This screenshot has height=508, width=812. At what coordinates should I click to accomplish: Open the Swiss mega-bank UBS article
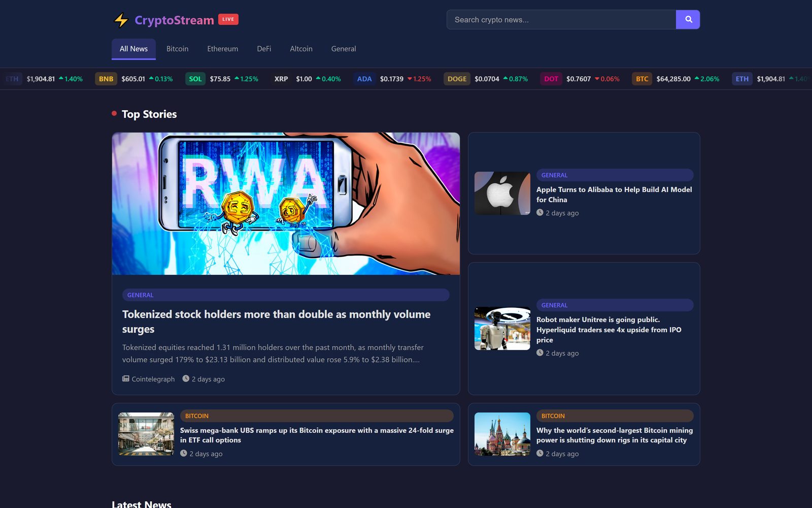[x=317, y=435]
